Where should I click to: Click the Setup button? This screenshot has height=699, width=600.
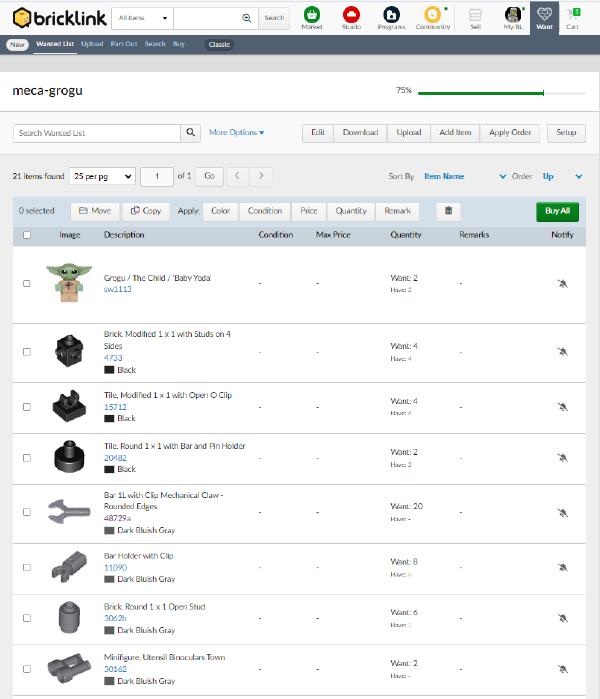pos(566,133)
